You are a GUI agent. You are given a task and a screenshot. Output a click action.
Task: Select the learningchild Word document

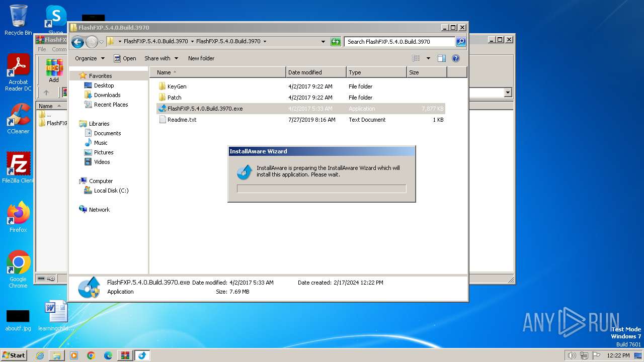55,316
